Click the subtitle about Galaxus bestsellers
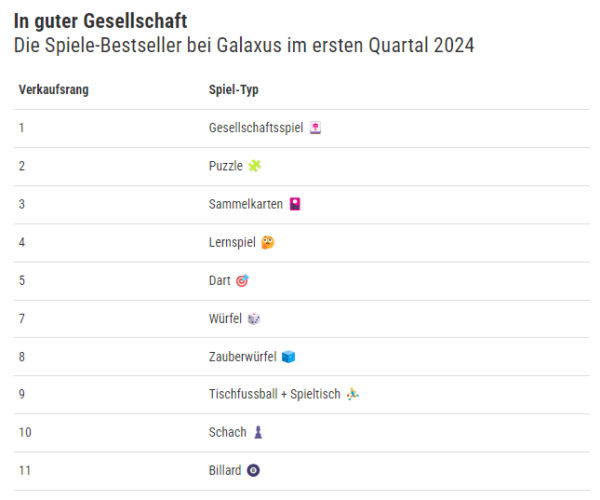This screenshot has height=500, width=600. (244, 45)
